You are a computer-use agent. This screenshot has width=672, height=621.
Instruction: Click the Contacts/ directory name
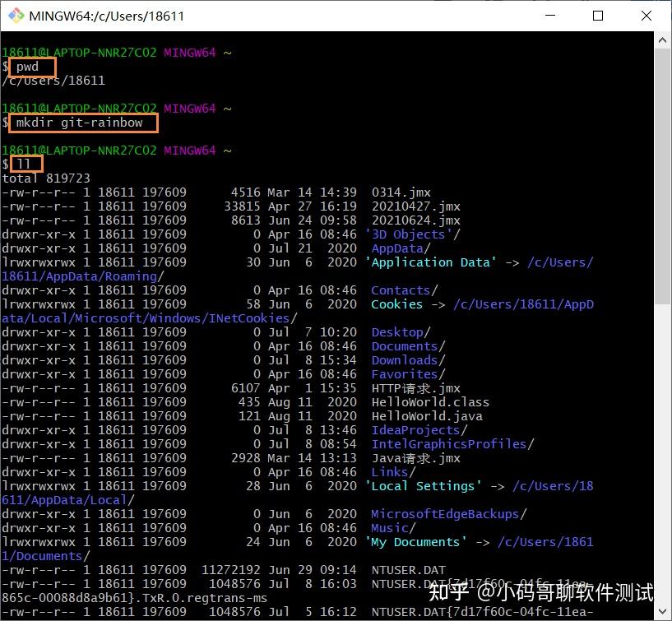(405, 290)
